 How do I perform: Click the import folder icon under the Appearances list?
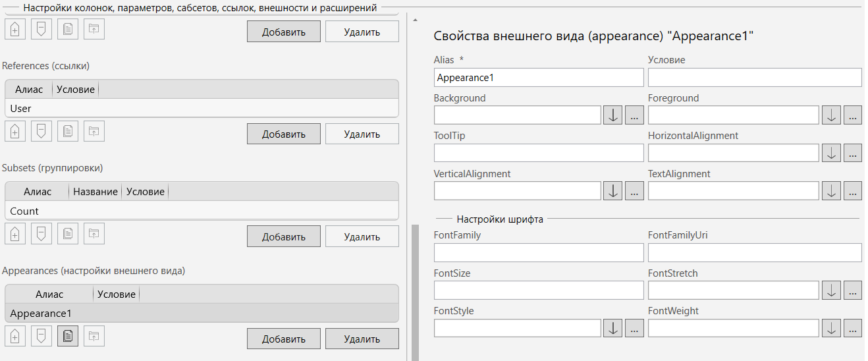(x=94, y=336)
